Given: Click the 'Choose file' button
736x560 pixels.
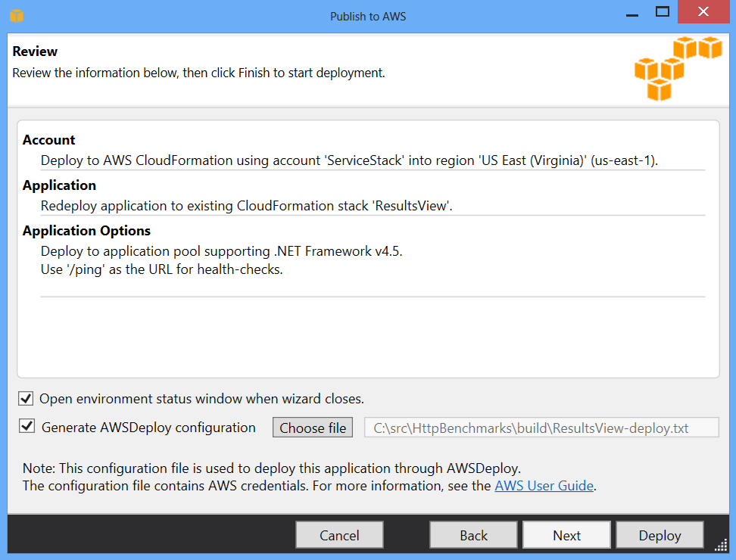Looking at the screenshot, I should [x=312, y=427].
